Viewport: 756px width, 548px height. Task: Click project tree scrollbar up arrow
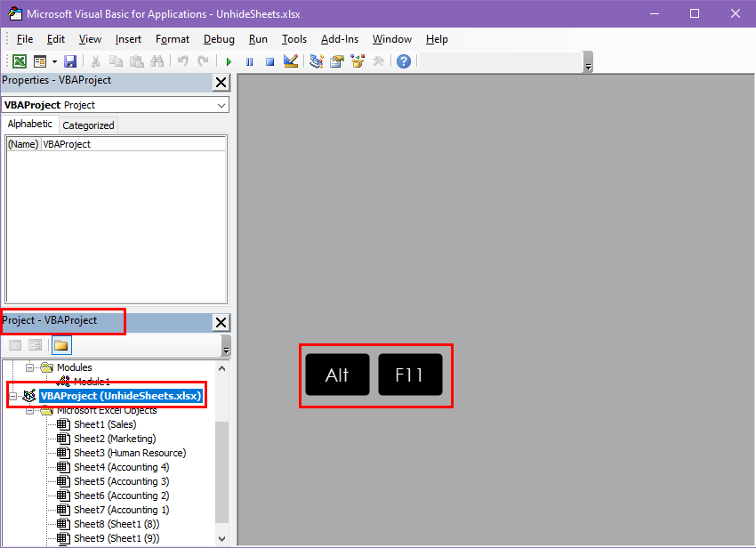221,368
